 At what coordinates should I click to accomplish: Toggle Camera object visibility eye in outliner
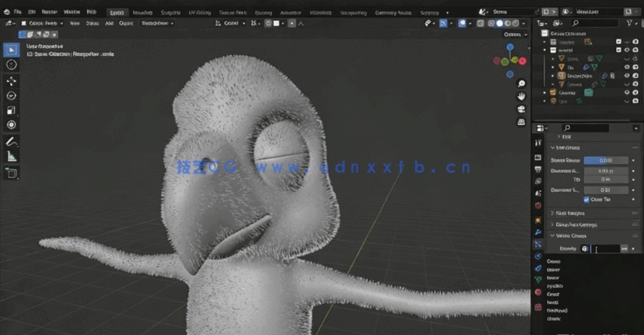pyautogui.click(x=627, y=92)
